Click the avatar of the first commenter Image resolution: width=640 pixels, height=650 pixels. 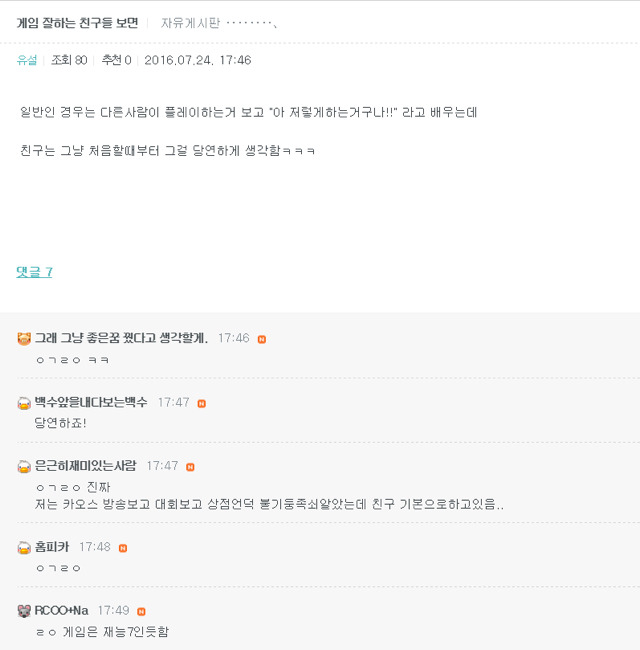point(24,339)
